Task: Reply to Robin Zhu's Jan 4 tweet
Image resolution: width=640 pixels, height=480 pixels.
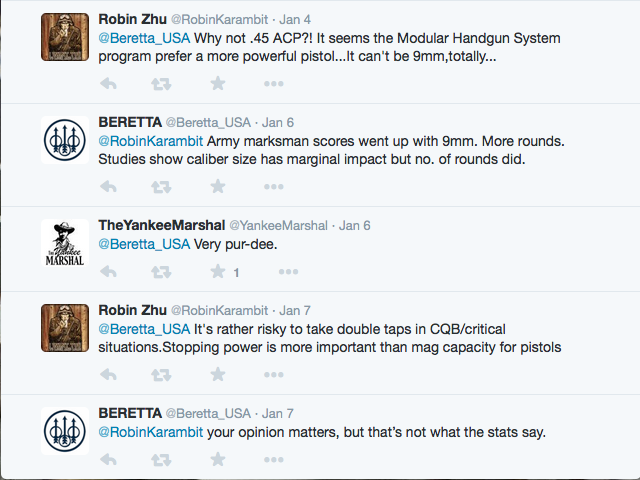Action: (x=109, y=84)
